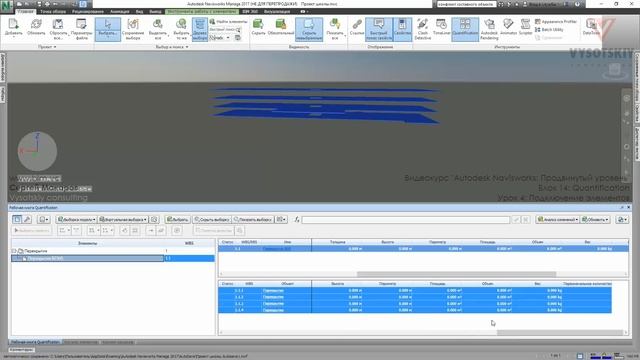
Task: Open Виртуальная выборка dropdown
Action: [x=123, y=220]
